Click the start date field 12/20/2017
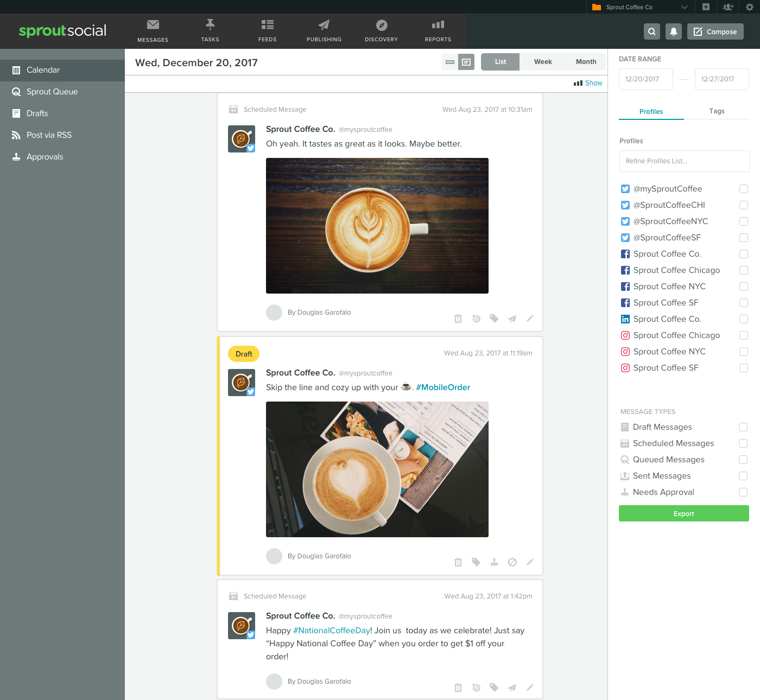Viewport: 760px width, 700px height. [646, 79]
